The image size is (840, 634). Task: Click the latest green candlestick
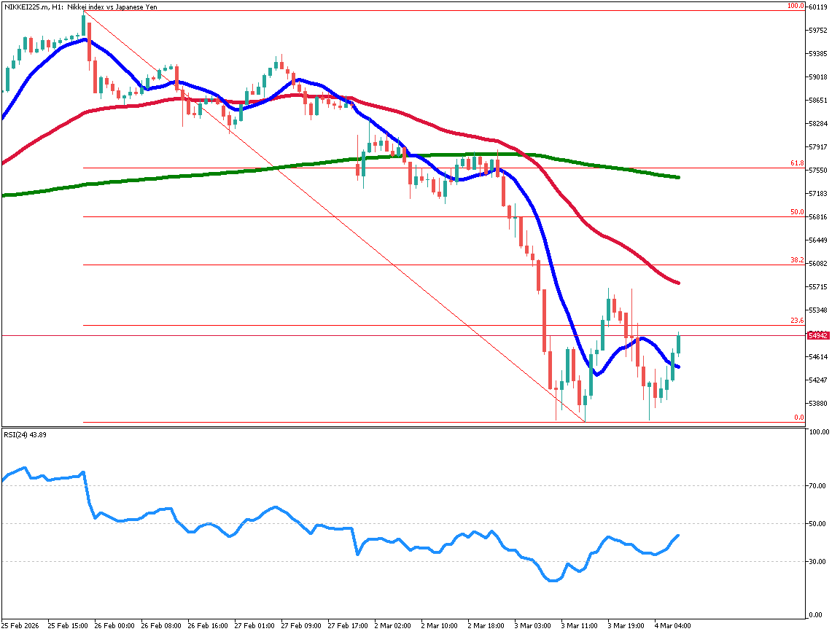(678, 343)
